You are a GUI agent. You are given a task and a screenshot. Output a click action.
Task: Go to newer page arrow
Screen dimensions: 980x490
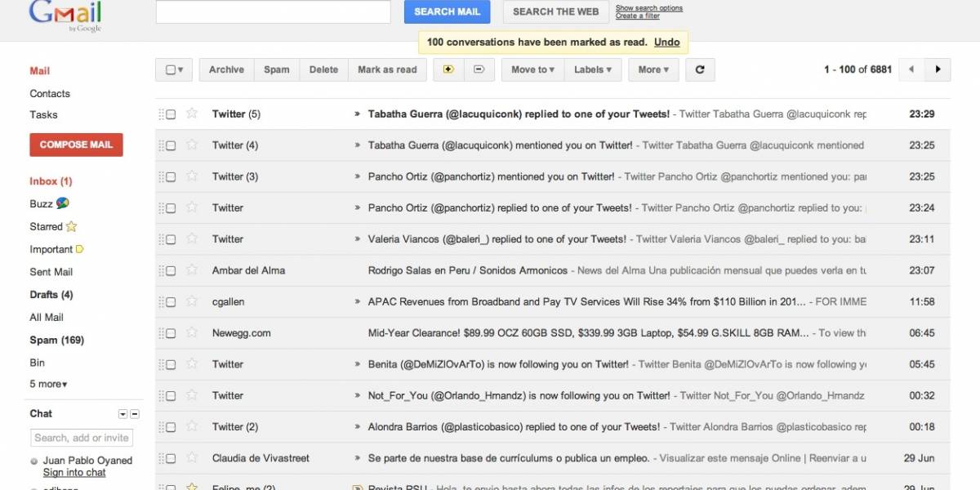click(911, 69)
